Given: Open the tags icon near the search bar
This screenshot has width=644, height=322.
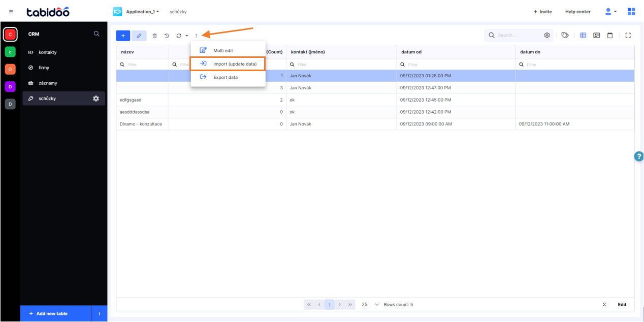Looking at the screenshot, I should click(x=564, y=35).
